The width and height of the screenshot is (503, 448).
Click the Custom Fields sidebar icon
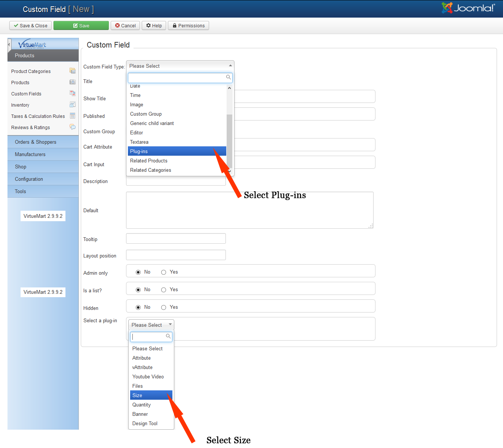(x=73, y=93)
